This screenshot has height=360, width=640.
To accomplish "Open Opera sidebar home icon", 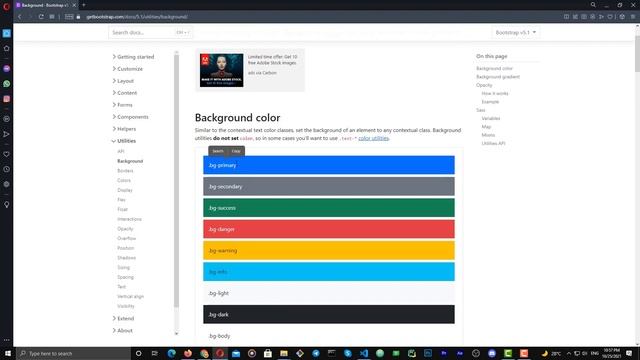I will pyautogui.click(x=7, y=48).
